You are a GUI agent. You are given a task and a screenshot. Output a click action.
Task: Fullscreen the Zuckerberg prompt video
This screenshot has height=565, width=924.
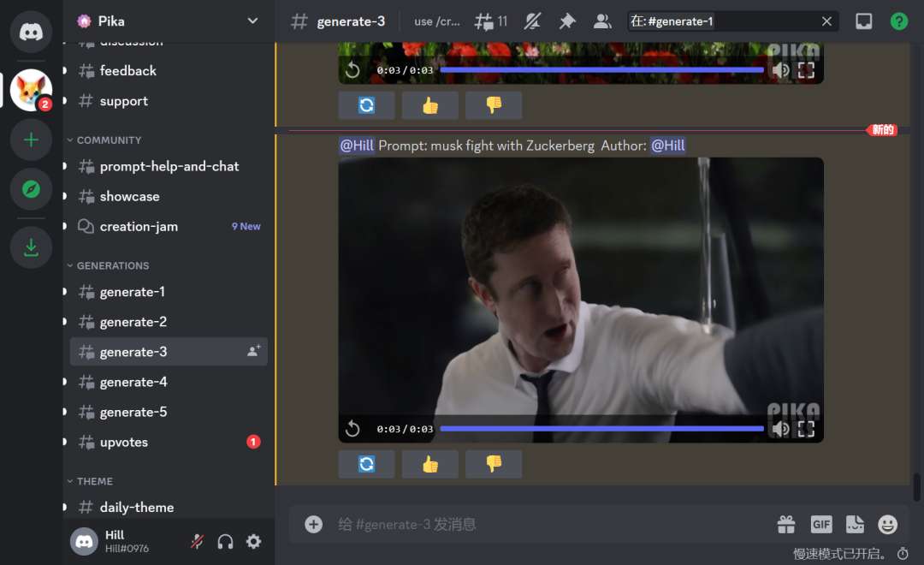coord(806,429)
